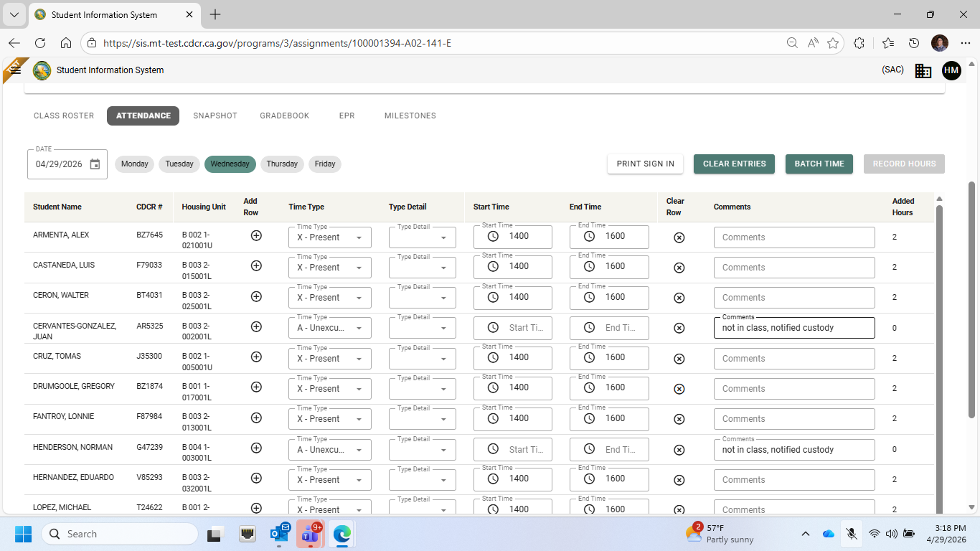Add a row for FANTROY, LONNIE
The height and width of the screenshot is (551, 980).
point(256,417)
